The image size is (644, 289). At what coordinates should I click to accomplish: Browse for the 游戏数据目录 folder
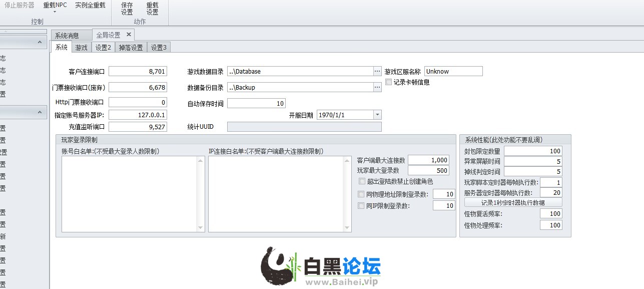[377, 72]
